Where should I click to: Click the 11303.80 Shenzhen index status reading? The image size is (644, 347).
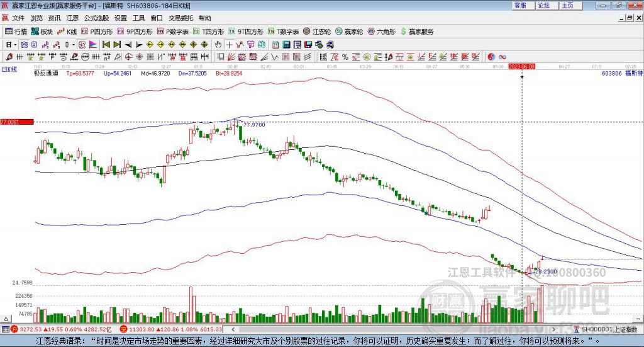(x=140, y=329)
